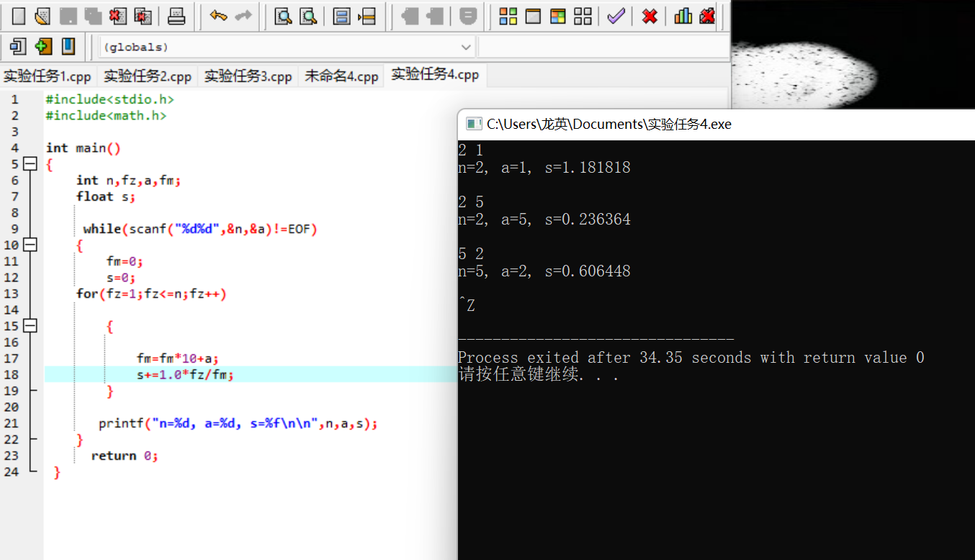This screenshot has height=560, width=975.
Task: Click the console window icon in title bar
Action: click(x=473, y=124)
